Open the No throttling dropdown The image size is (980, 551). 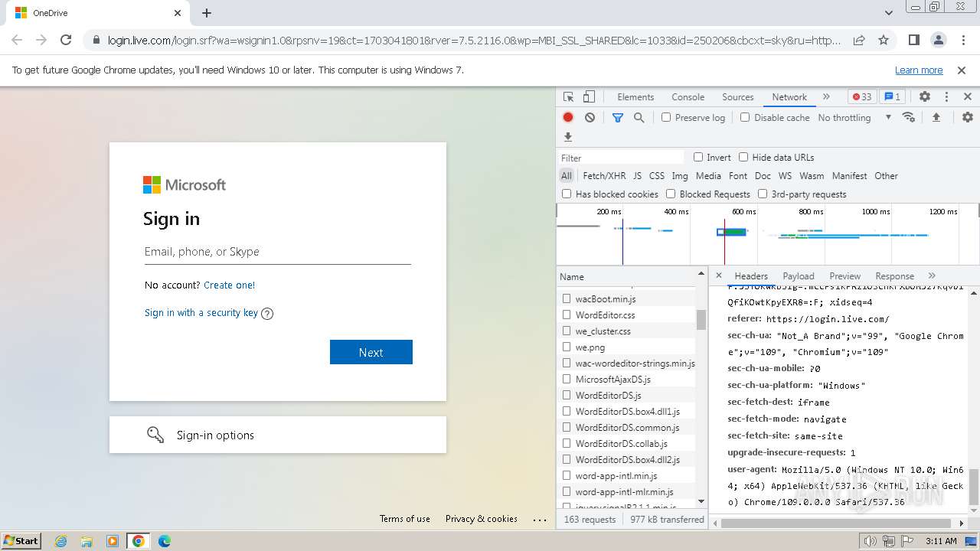(x=854, y=117)
